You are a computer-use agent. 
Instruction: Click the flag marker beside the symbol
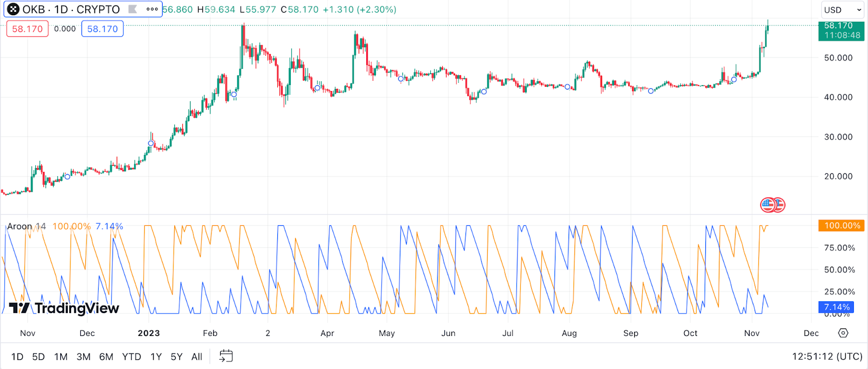132,9
